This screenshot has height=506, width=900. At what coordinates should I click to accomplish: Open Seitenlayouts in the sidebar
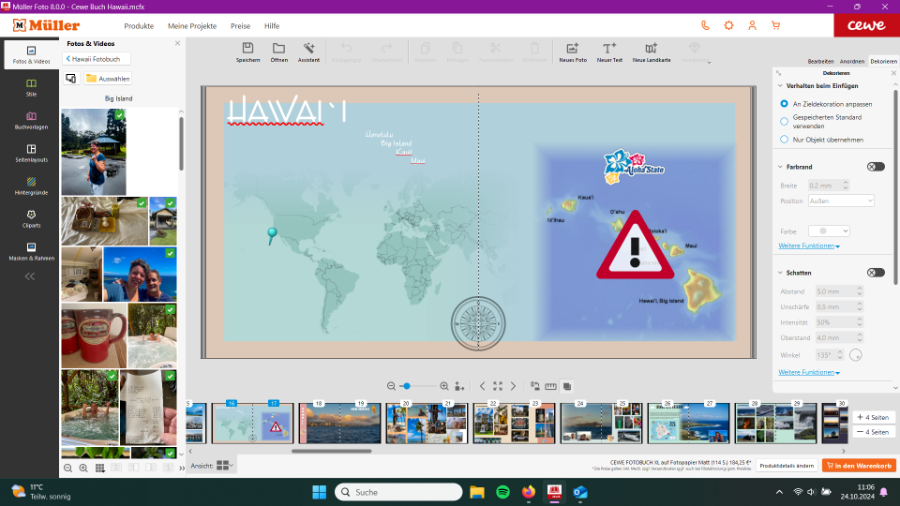coord(31,152)
